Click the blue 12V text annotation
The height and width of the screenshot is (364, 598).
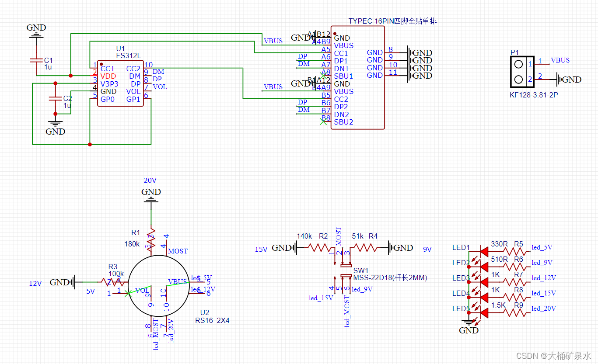tap(35, 283)
